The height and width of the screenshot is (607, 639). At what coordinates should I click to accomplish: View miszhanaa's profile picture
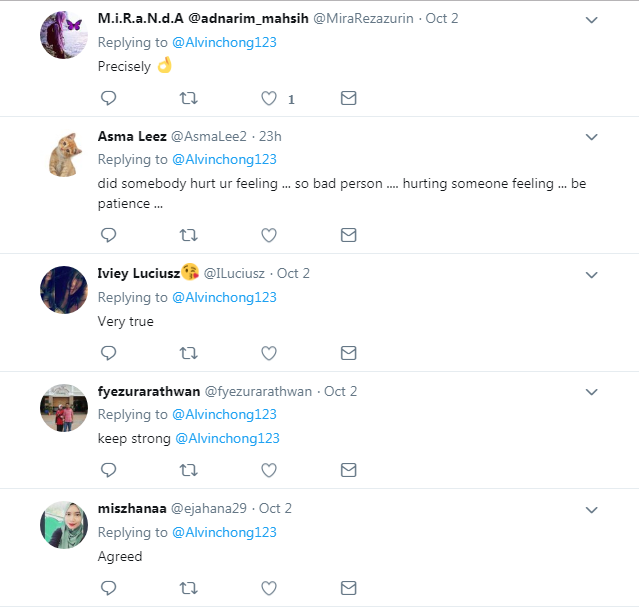pyautogui.click(x=64, y=524)
